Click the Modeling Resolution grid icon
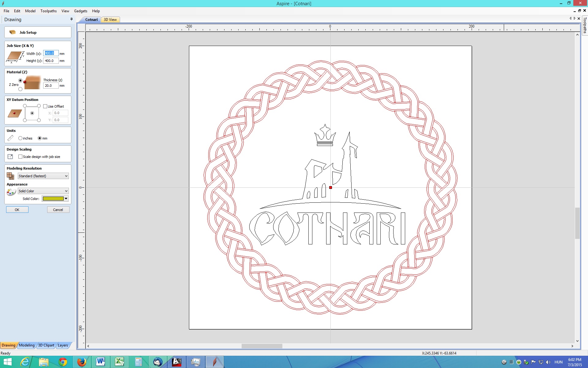588x368 pixels. [x=10, y=176]
